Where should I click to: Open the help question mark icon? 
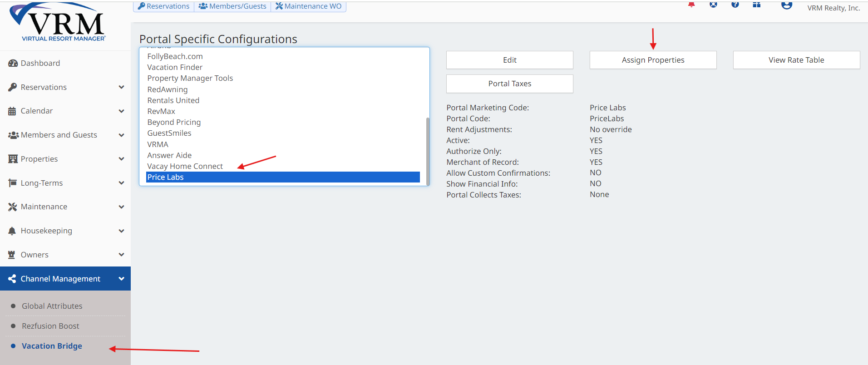[735, 5]
